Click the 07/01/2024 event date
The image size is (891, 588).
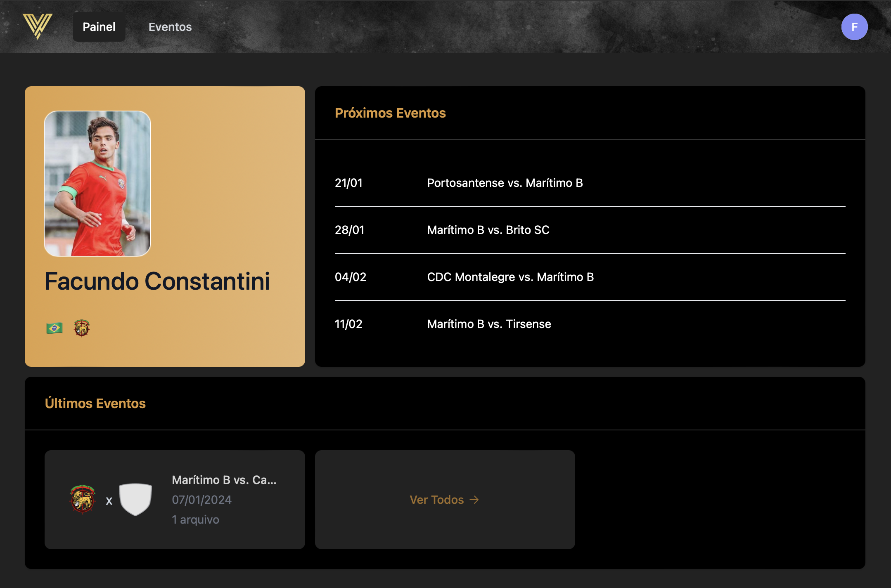(202, 500)
